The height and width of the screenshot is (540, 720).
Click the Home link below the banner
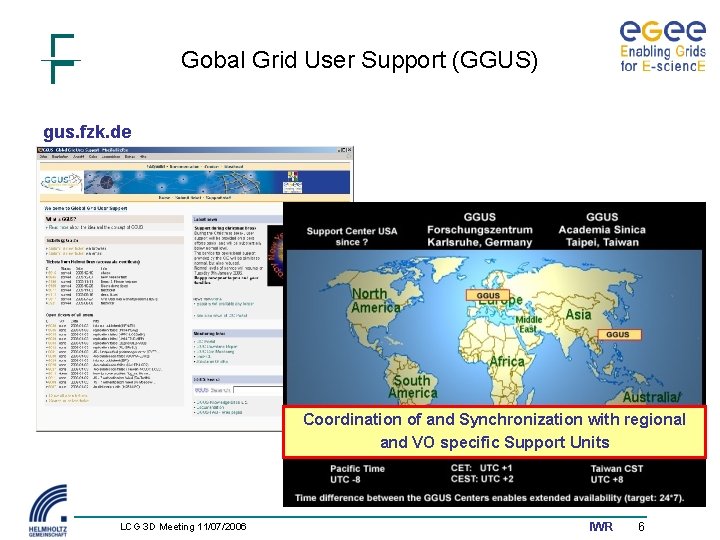tap(164, 197)
